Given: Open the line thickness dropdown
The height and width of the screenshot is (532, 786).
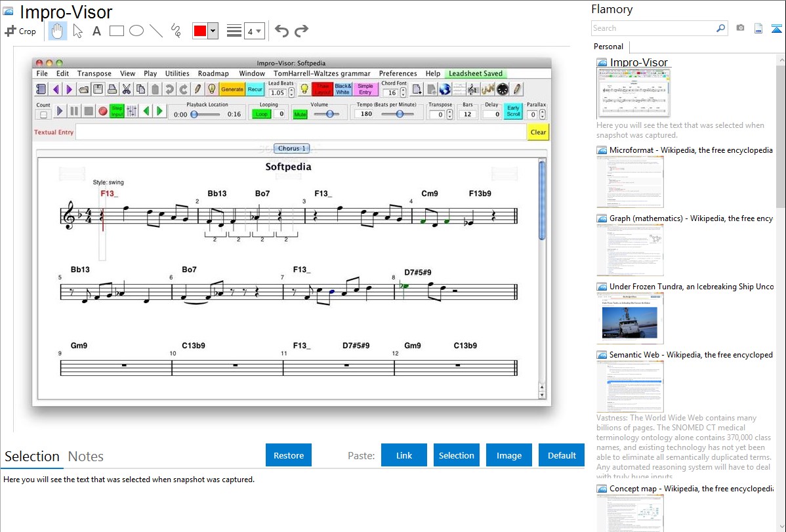Looking at the screenshot, I should click(x=255, y=31).
